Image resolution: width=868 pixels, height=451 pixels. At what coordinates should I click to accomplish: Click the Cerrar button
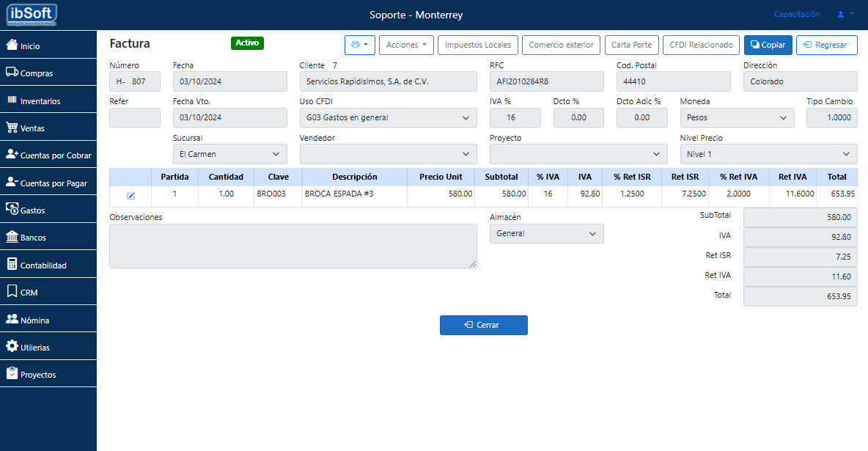point(483,325)
